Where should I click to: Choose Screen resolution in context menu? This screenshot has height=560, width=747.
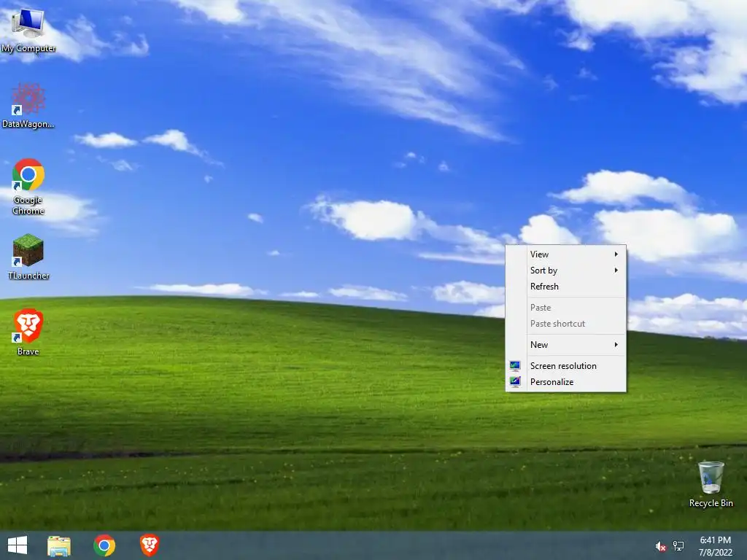pos(566,366)
